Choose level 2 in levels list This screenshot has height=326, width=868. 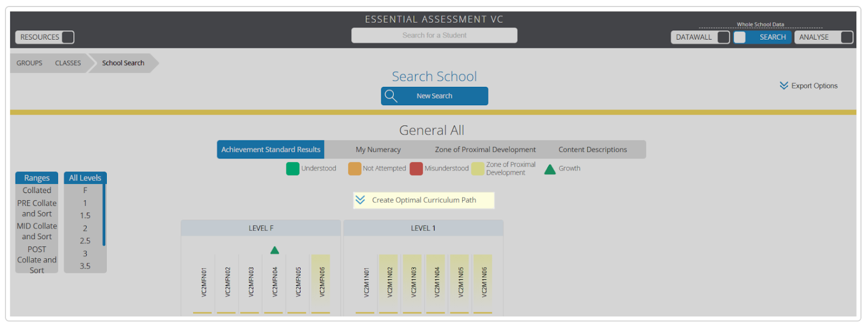point(85,228)
